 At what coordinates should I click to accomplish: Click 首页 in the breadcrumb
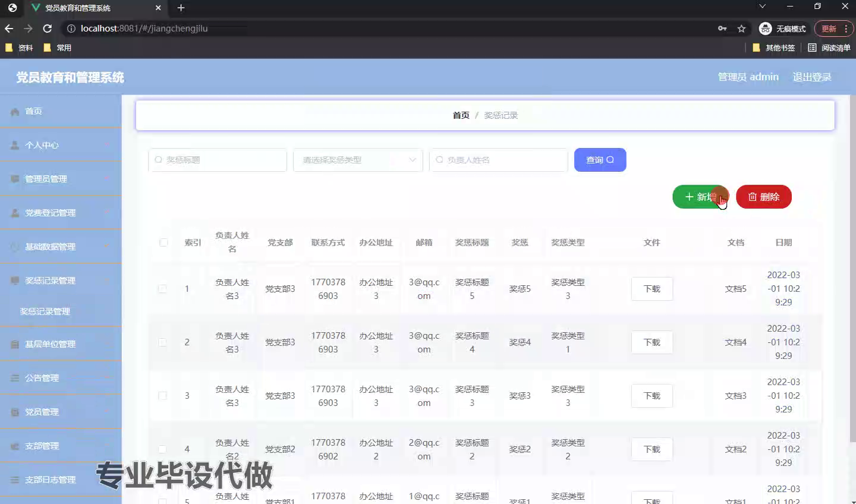click(x=461, y=115)
